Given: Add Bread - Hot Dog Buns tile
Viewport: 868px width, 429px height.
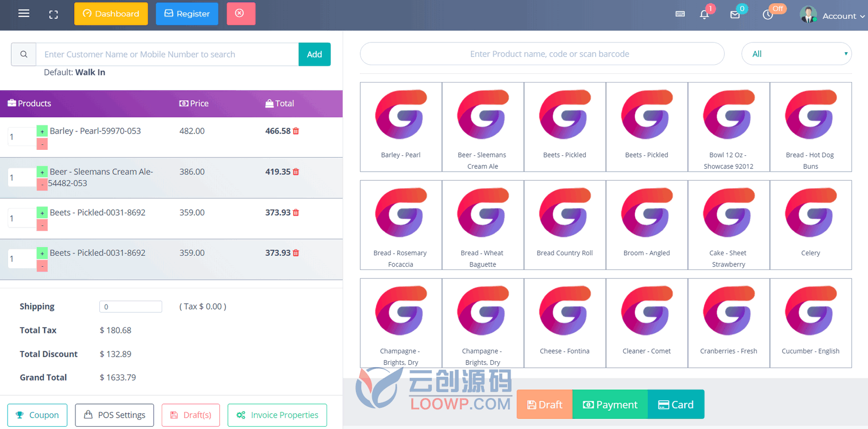Looking at the screenshot, I should (810, 127).
